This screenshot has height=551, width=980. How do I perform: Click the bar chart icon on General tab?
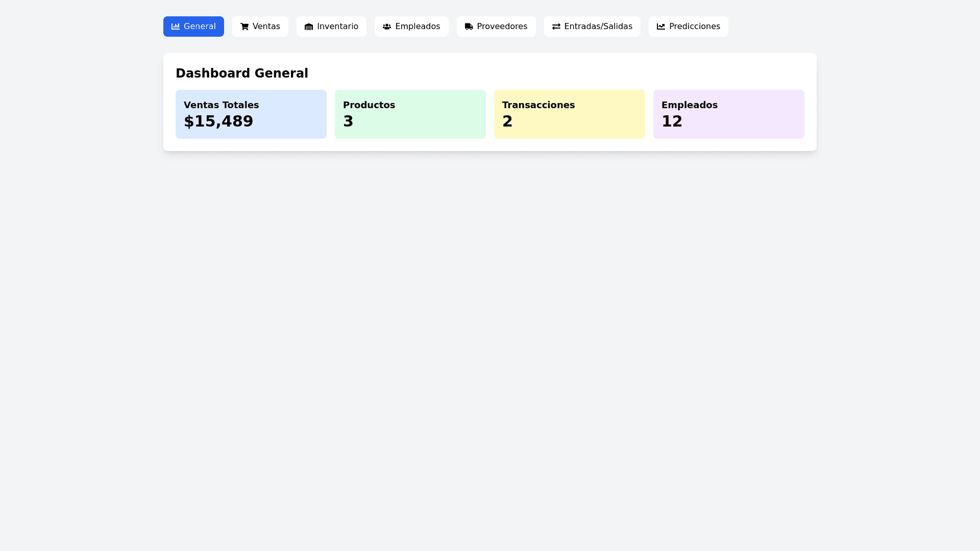click(176, 27)
